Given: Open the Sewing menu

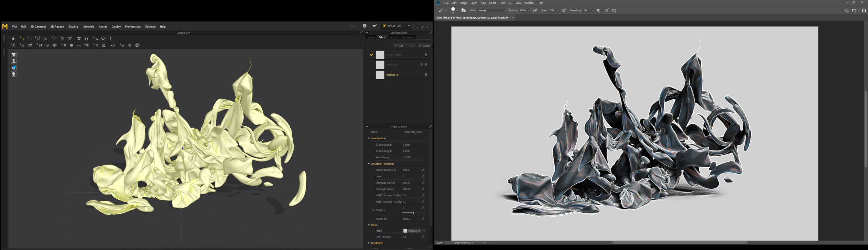Looking at the screenshot, I should (73, 26).
